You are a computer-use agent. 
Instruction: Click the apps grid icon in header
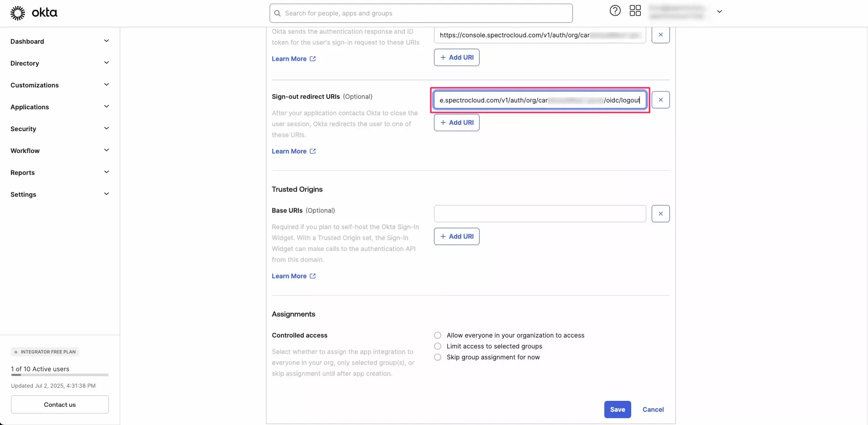click(x=635, y=10)
